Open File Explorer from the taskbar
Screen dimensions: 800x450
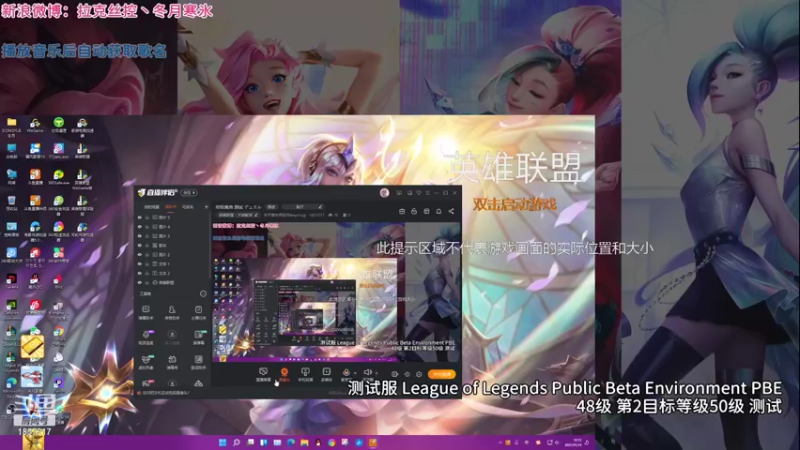304,442
